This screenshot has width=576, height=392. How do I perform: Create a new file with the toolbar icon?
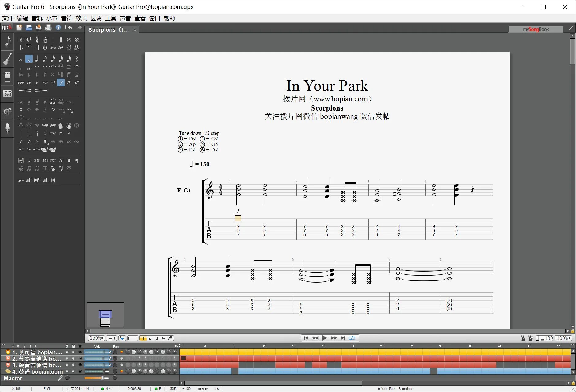pyautogui.click(x=19, y=28)
